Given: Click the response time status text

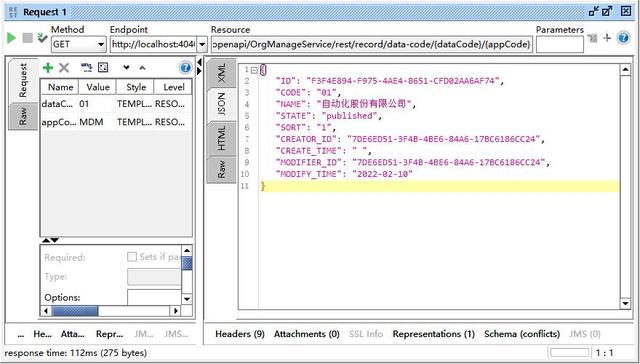Looking at the screenshot, I should (76, 353).
